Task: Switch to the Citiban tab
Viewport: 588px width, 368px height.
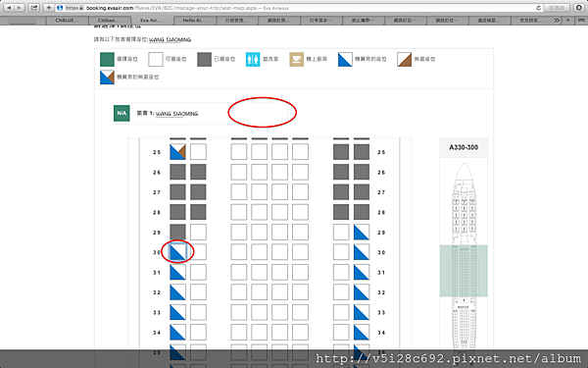Action: [109, 21]
